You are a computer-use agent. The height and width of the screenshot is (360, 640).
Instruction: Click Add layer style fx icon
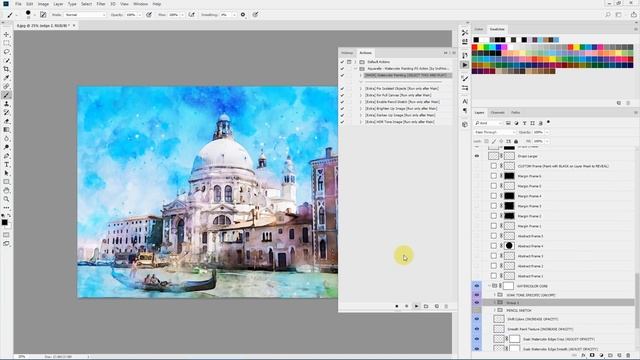(x=584, y=356)
